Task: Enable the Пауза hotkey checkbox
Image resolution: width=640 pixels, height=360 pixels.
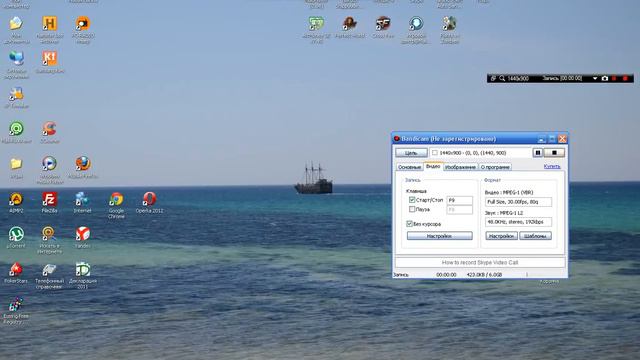Action: 412,209
